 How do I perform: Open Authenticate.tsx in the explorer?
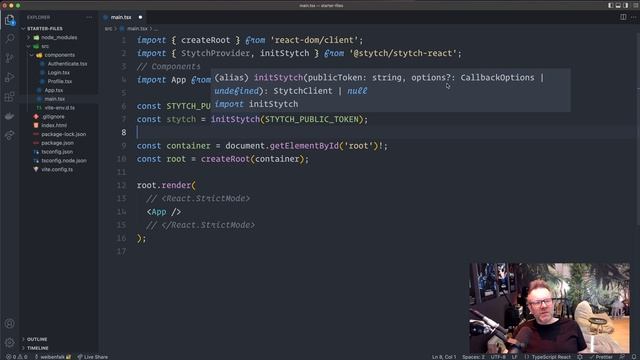(x=67, y=64)
